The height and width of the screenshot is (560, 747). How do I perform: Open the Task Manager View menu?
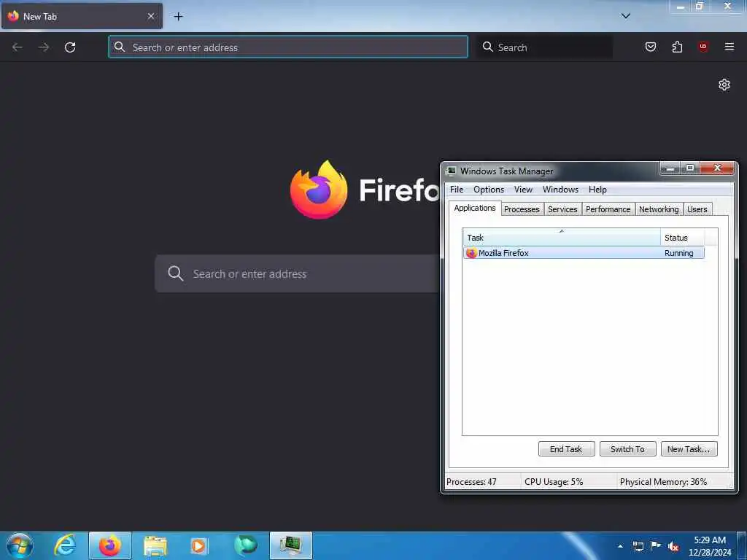point(523,190)
